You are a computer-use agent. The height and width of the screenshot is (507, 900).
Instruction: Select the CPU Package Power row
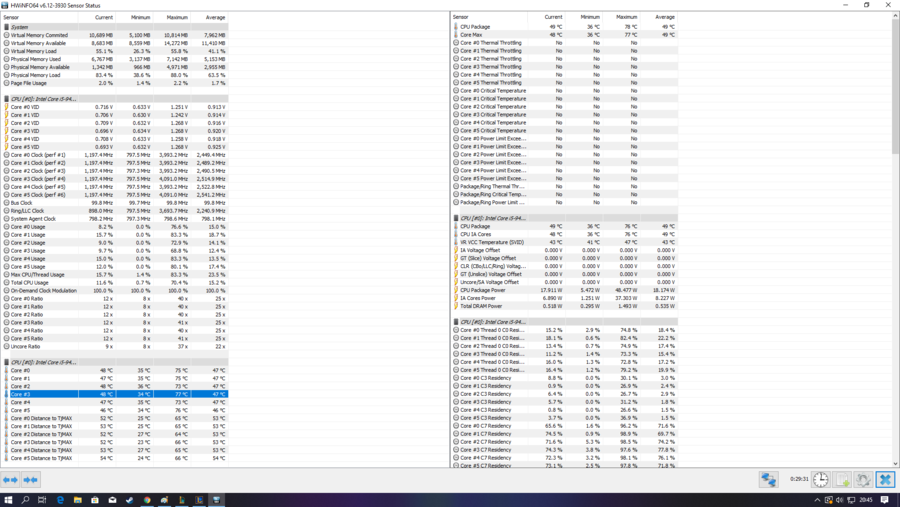(x=565, y=290)
